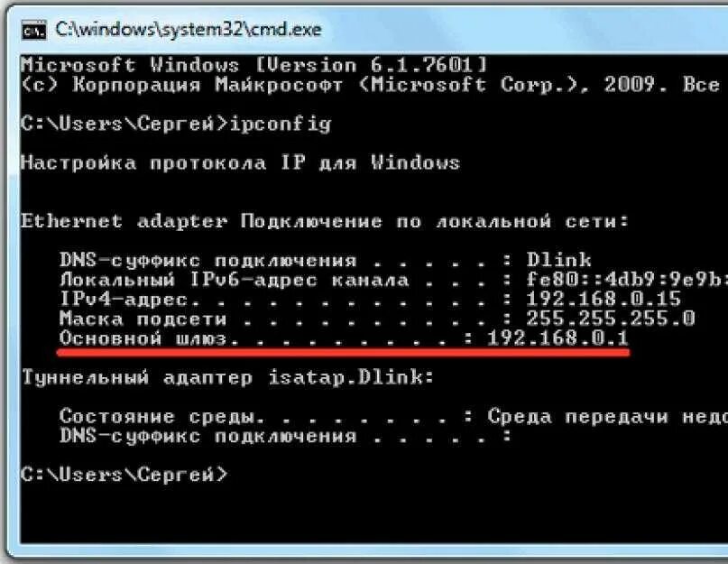This screenshot has height=564, width=728.
Task: Click the Настройка протокола IP для Windows heading
Action: tap(240, 162)
